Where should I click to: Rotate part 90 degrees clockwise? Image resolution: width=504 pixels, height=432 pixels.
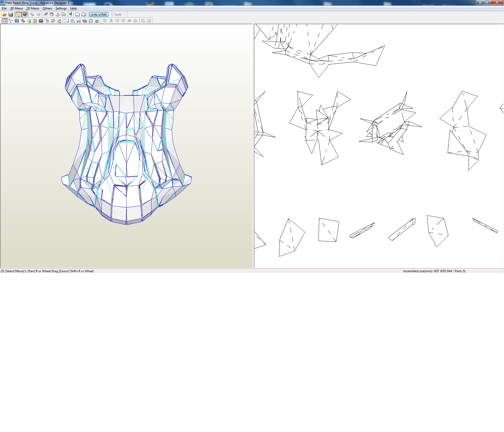149,21
